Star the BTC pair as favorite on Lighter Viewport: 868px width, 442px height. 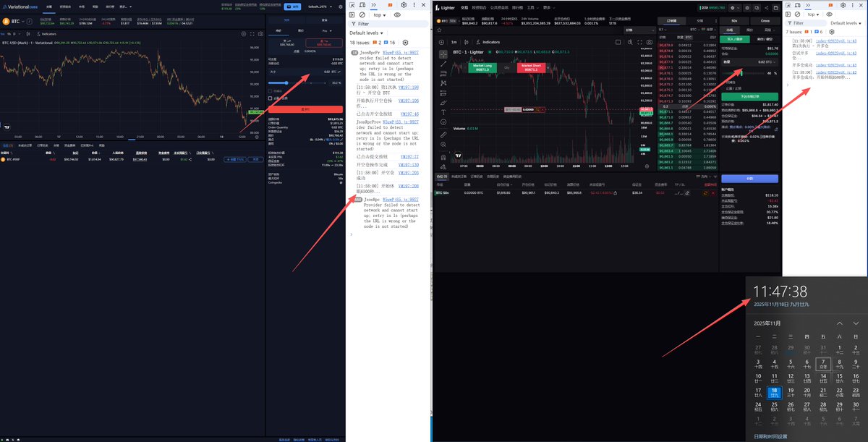438,30
